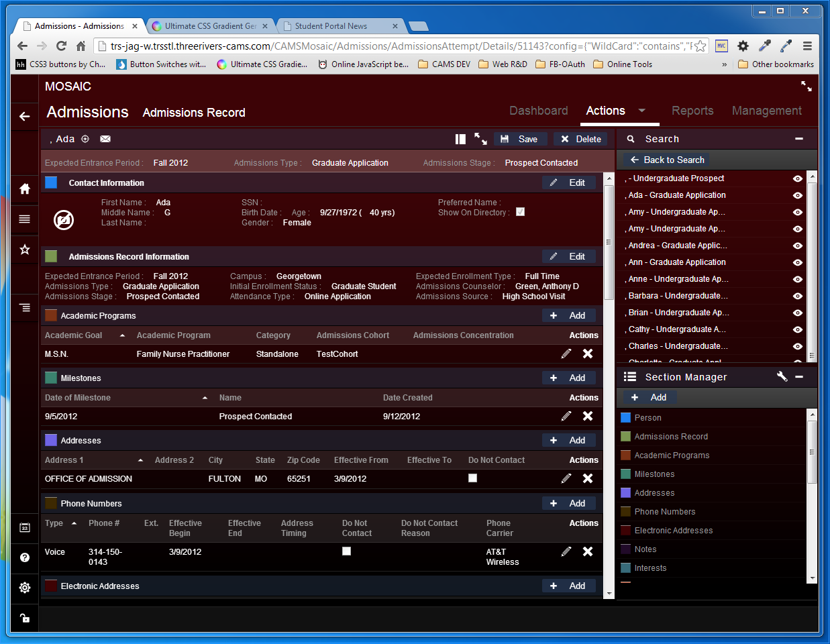Screen dimensions: 830x644
Task: Check Do Not Contact for Fulton address
Action: (x=472, y=478)
